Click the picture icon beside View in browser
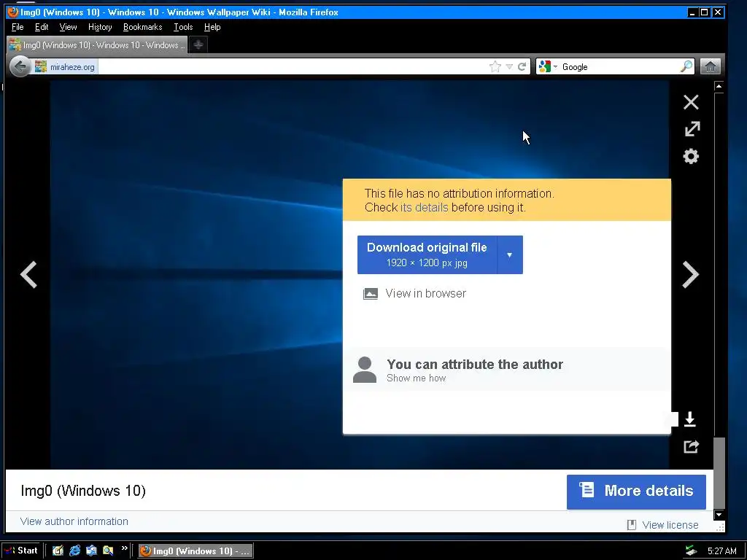Screen dimensions: 747x560 click(x=370, y=293)
